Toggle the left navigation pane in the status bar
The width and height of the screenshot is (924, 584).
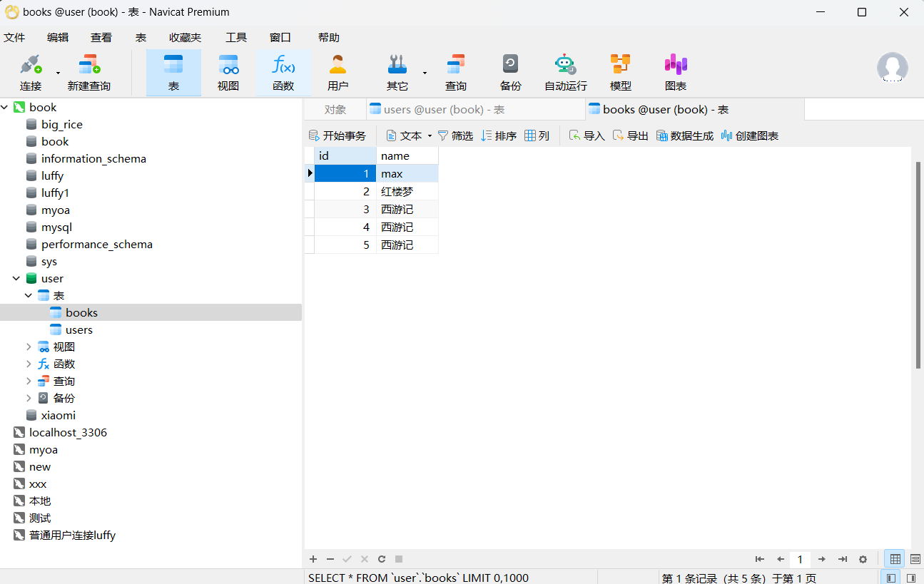[891, 578]
